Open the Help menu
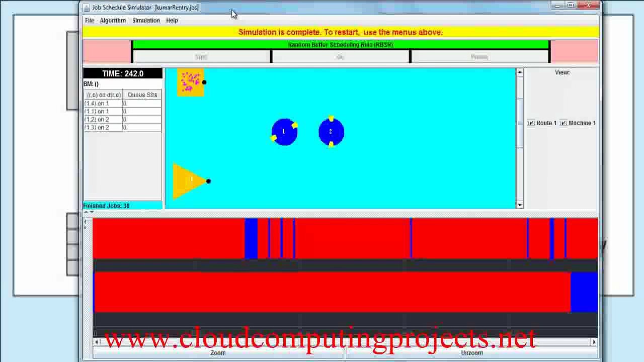Image resolution: width=644 pixels, height=362 pixels. pyautogui.click(x=172, y=21)
